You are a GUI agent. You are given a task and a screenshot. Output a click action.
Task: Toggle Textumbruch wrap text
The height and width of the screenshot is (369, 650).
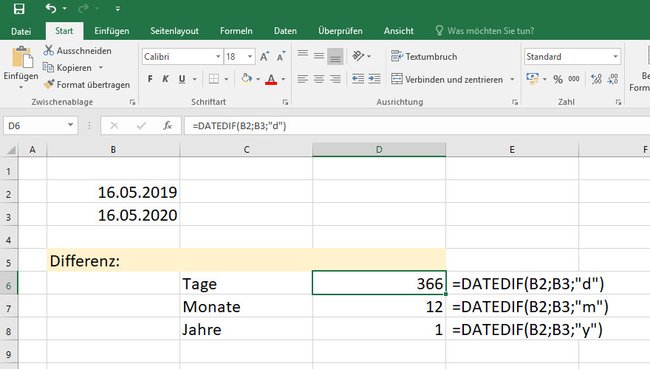424,56
